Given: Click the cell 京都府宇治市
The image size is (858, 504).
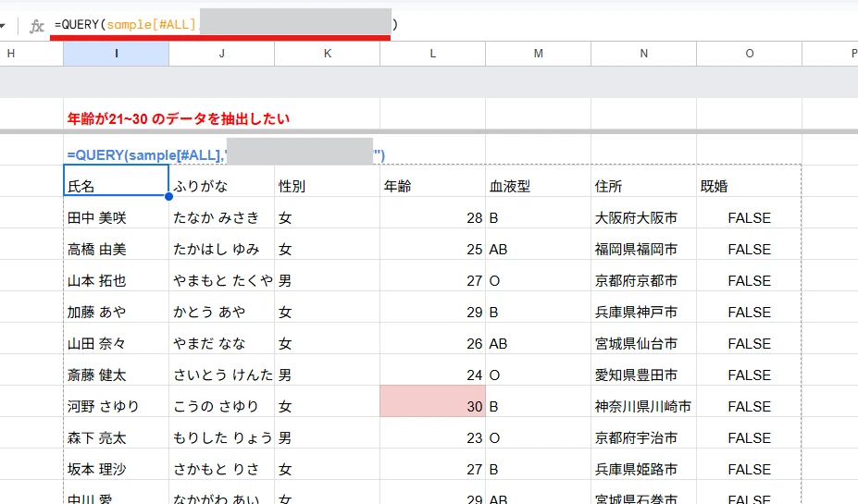Looking at the screenshot, I should coord(644,433).
